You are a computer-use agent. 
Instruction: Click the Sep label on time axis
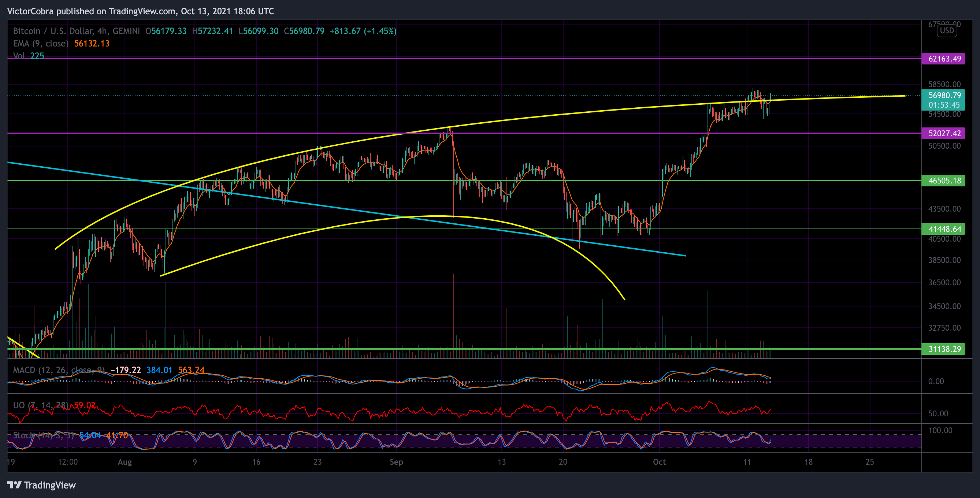click(396, 462)
